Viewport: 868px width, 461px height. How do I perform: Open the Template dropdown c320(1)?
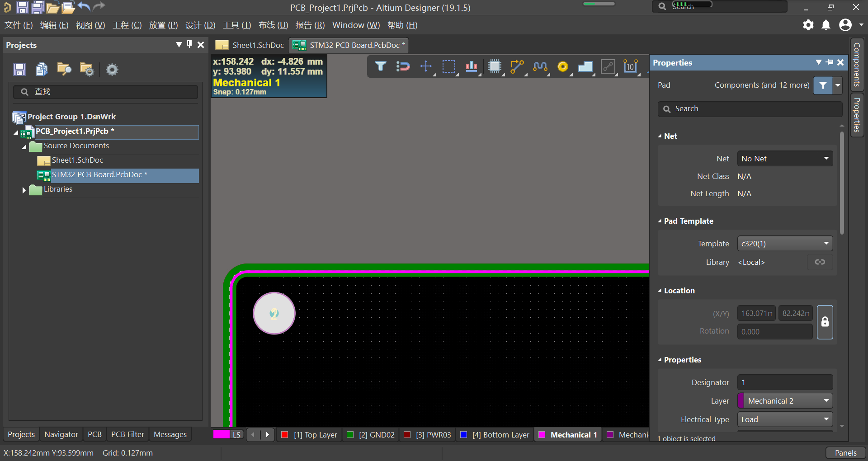(x=785, y=244)
